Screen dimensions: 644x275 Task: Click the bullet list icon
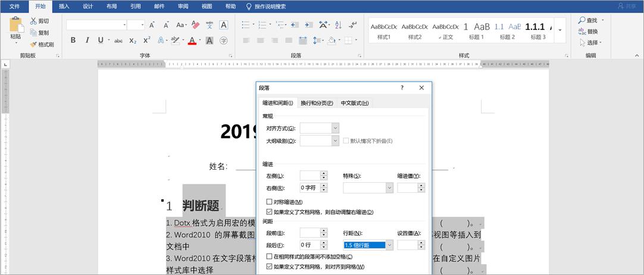(x=246, y=25)
